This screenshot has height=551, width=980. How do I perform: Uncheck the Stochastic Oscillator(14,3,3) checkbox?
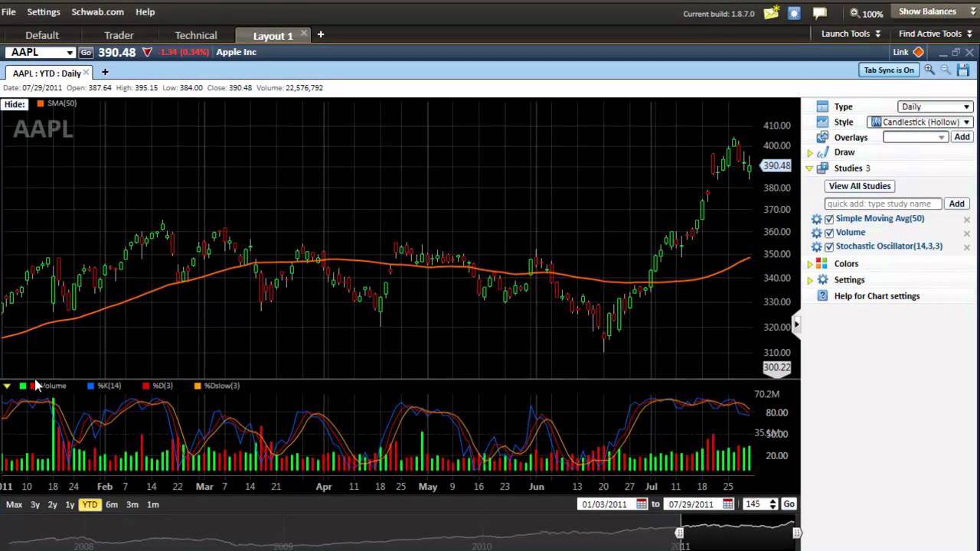coord(829,246)
